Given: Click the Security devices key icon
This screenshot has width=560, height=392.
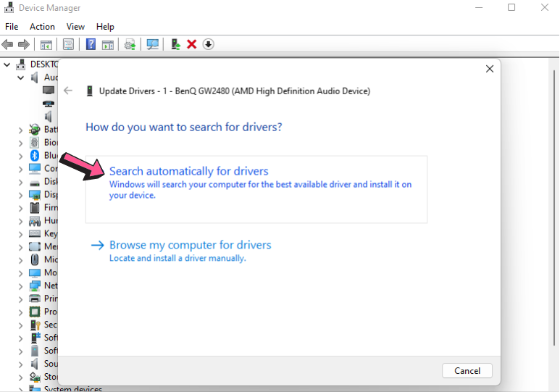Looking at the screenshot, I should 35,325.
